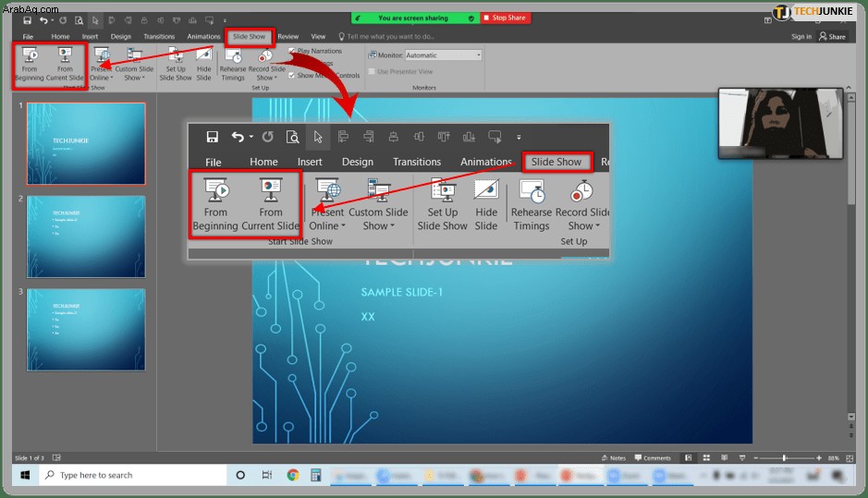Select slide 3 thumbnail
The height and width of the screenshot is (498, 868).
pyautogui.click(x=86, y=330)
